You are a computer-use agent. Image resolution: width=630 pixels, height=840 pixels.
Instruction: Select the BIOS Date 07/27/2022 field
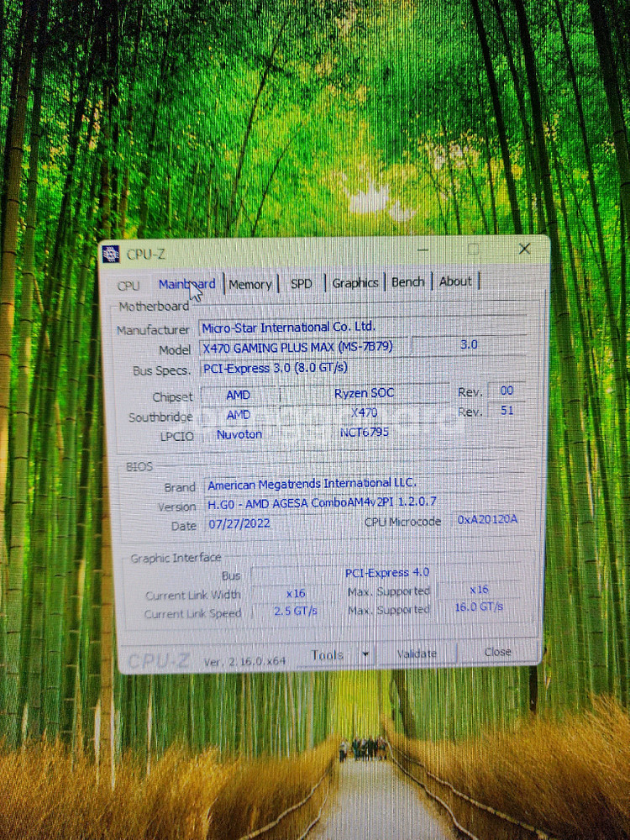(x=239, y=523)
